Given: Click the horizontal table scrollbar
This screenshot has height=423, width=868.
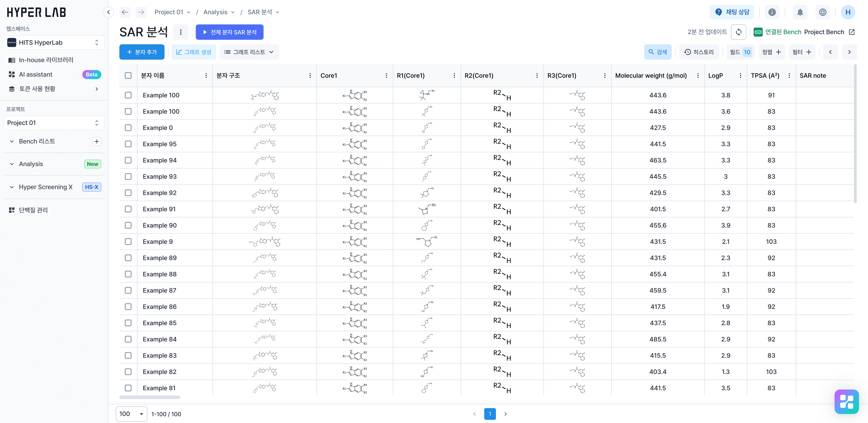Looking at the screenshot, I should coord(150,397).
